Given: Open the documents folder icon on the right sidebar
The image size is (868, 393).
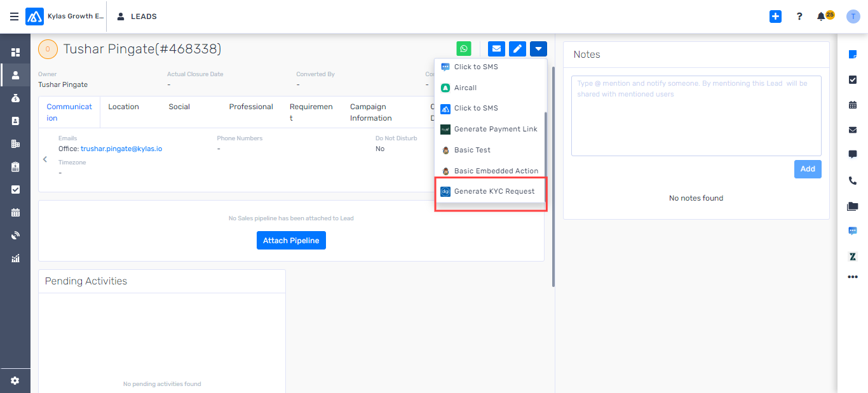Looking at the screenshot, I should (852, 206).
